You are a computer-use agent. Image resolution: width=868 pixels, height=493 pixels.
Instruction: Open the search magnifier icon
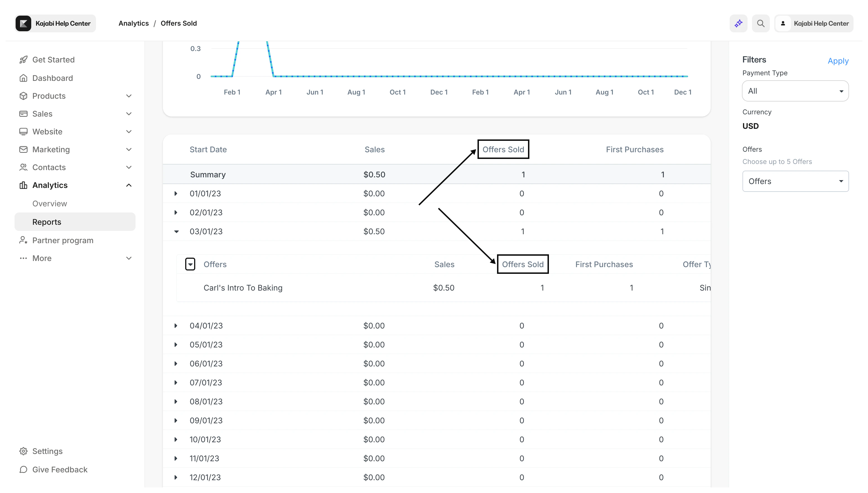(761, 23)
